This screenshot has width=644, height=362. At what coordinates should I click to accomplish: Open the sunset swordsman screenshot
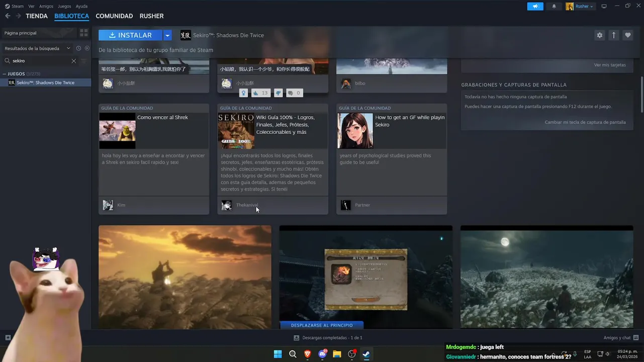click(185, 278)
